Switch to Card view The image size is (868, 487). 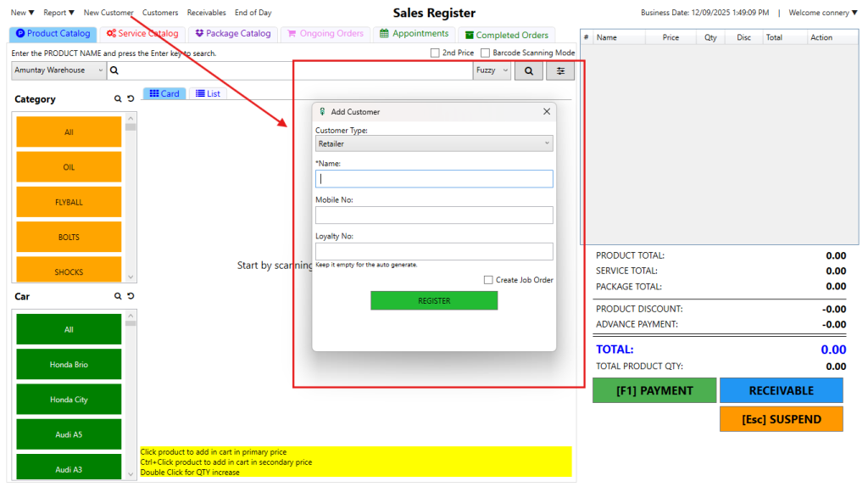pyautogui.click(x=164, y=93)
